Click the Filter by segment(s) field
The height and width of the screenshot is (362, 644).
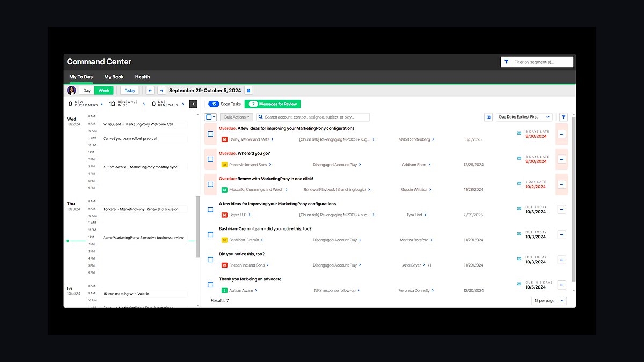pos(542,62)
